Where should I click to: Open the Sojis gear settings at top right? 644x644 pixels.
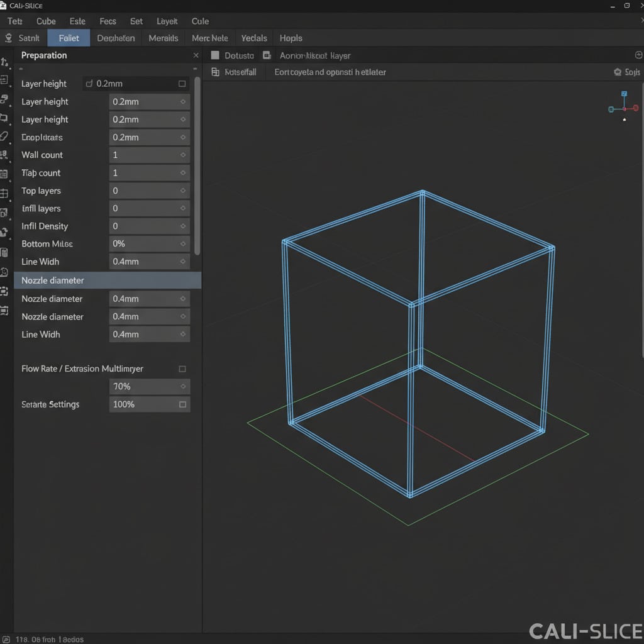point(626,72)
